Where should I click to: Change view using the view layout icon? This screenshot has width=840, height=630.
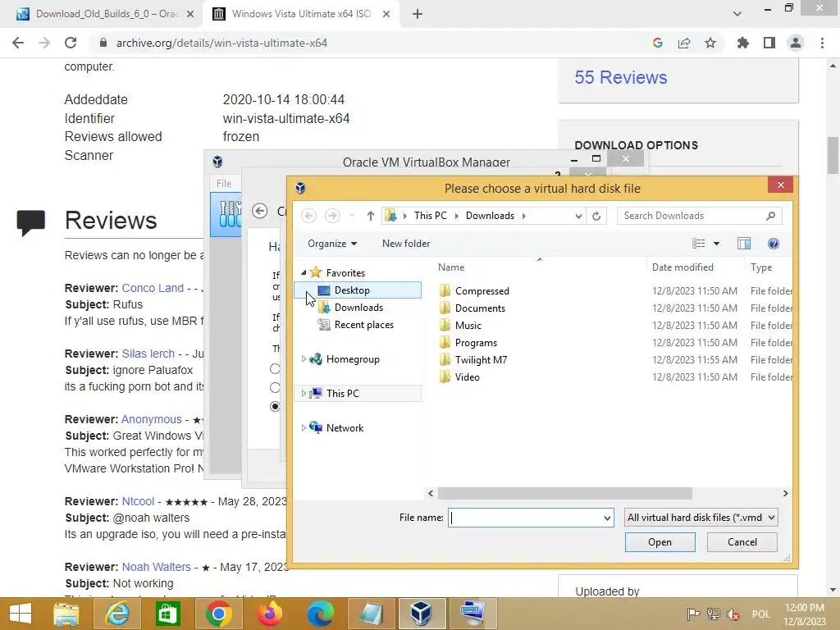tap(699, 244)
